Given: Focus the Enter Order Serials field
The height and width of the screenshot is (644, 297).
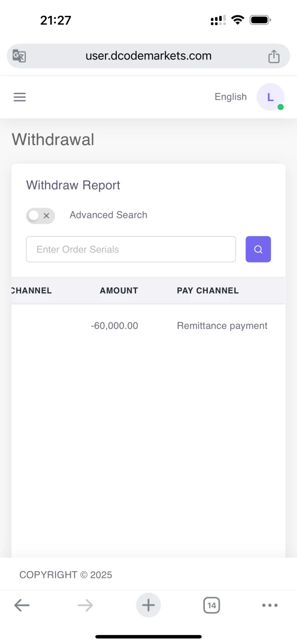Looking at the screenshot, I should coord(131,249).
